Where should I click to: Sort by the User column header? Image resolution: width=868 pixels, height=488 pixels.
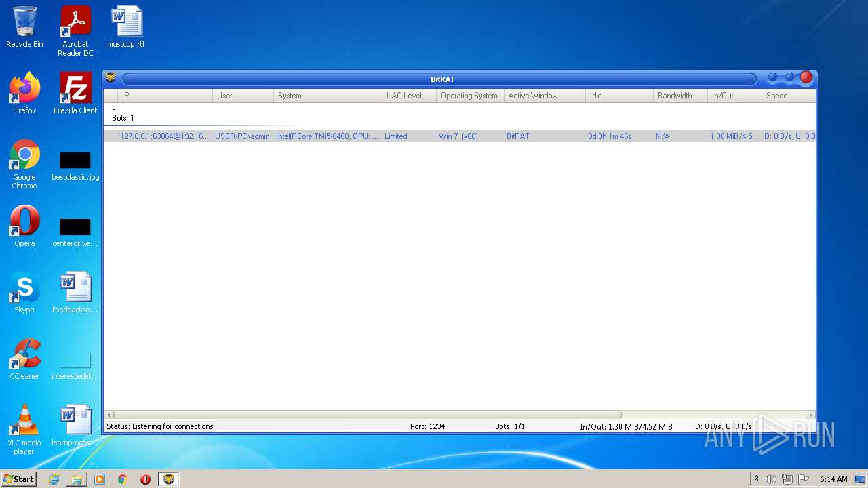click(243, 96)
